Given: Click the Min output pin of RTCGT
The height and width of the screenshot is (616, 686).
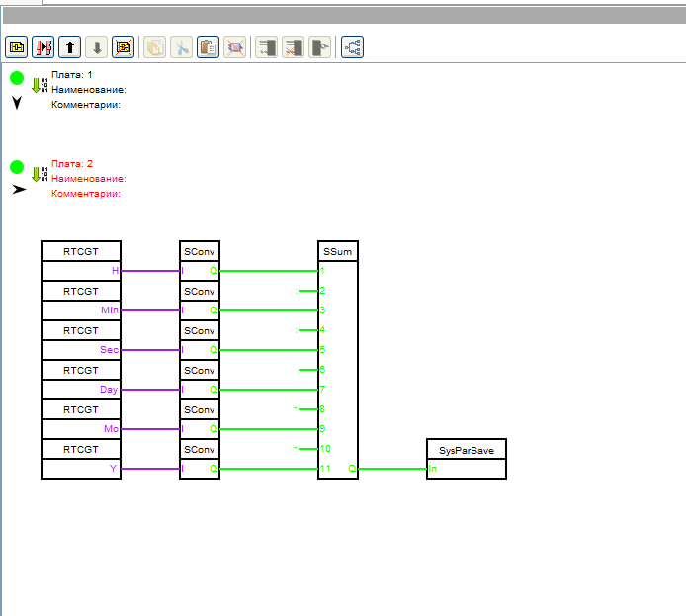Looking at the screenshot, I should 110,310.
